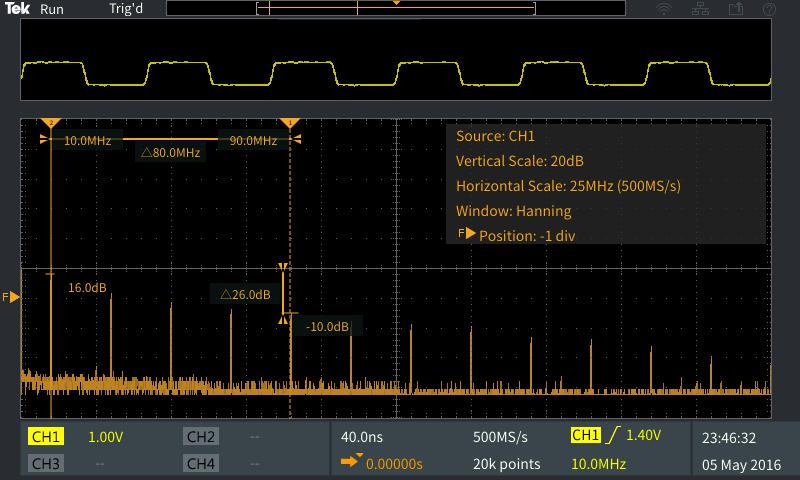Open the Wi-Fi status icon
Image resolution: width=800 pixels, height=480 pixels.
(x=664, y=9)
